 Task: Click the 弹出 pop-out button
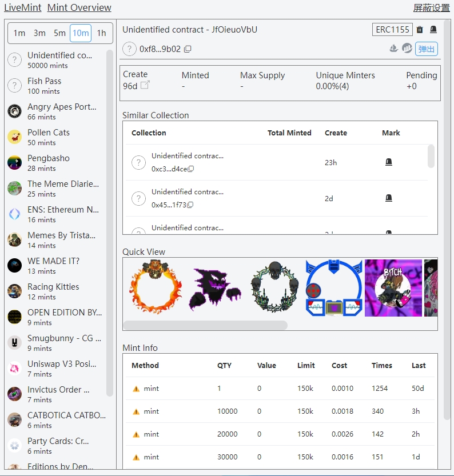coord(427,49)
